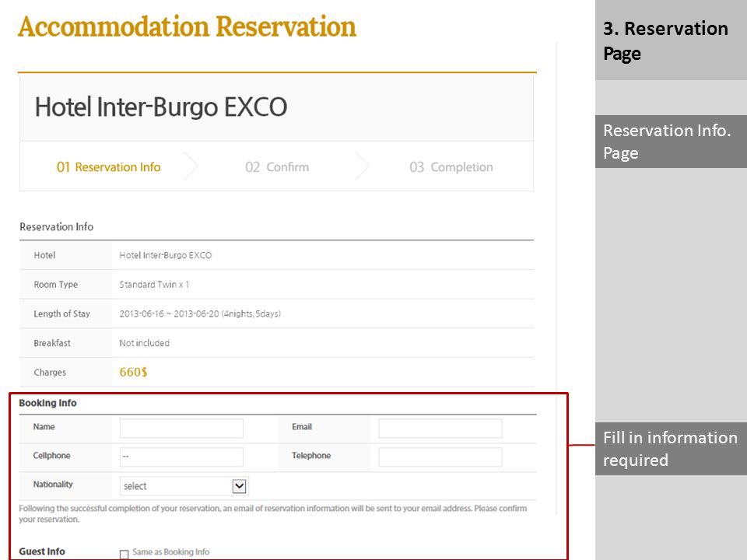Select the 02 Confirm step
The height and width of the screenshot is (560, 747).
tap(277, 167)
